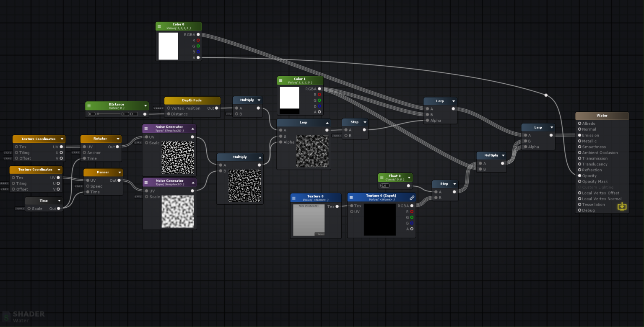The image size is (644, 327).
Task: Collapse preview of Rotator-fed Noise Generator
Action: pyautogui.click(x=193, y=129)
